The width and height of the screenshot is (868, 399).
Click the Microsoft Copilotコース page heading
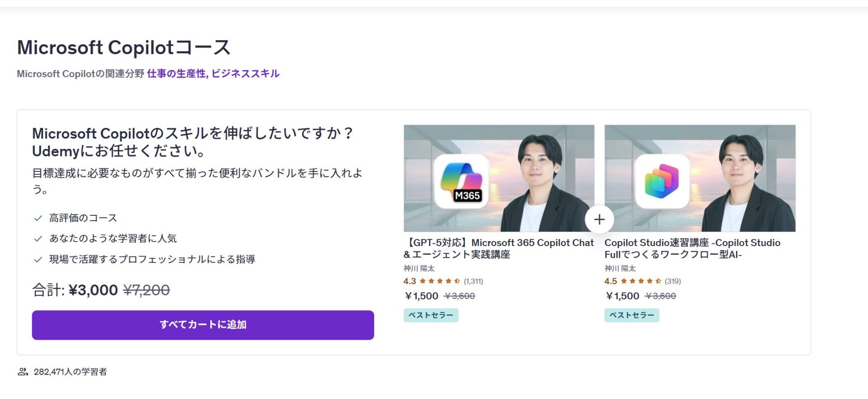[x=124, y=47]
